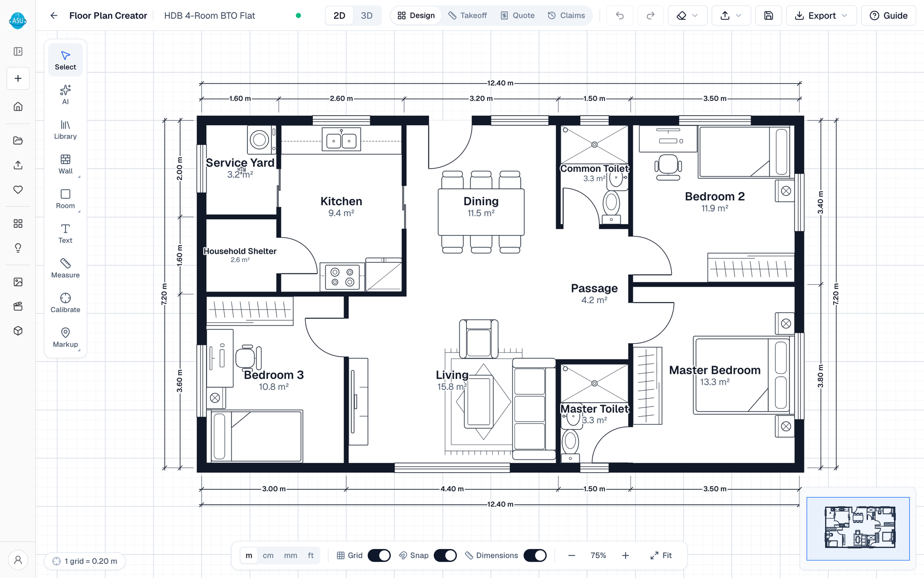The image size is (924, 578).
Task: Switch to 3D view
Action: [x=367, y=15]
